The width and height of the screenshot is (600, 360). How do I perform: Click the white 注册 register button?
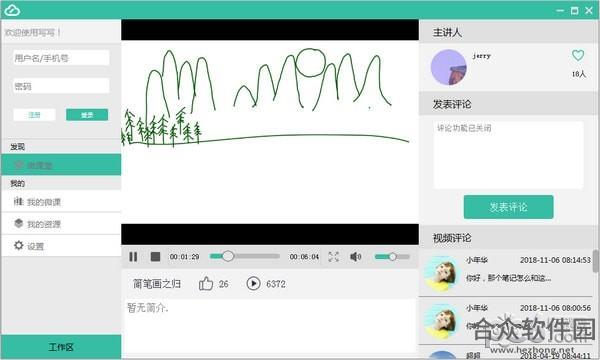tap(34, 115)
